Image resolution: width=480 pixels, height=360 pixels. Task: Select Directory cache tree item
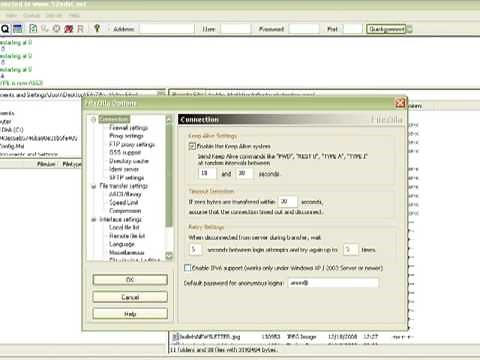click(129, 161)
